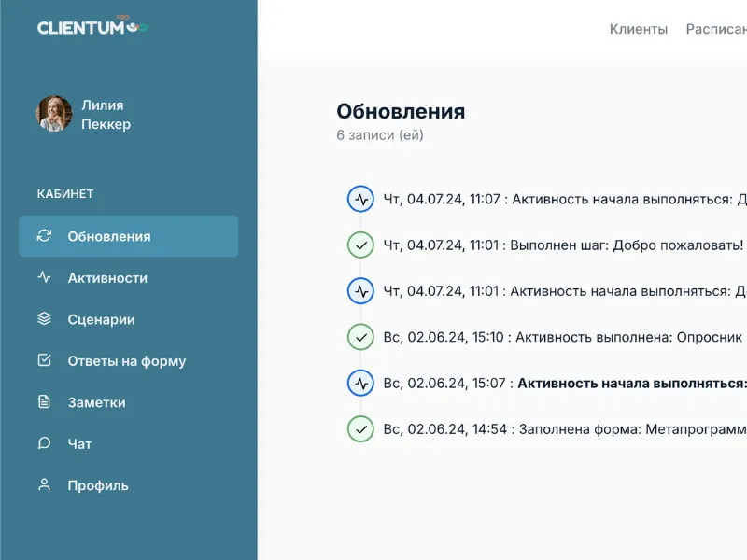Open the Чат section label
Viewport: 747px width, 560px height.
[x=79, y=444]
